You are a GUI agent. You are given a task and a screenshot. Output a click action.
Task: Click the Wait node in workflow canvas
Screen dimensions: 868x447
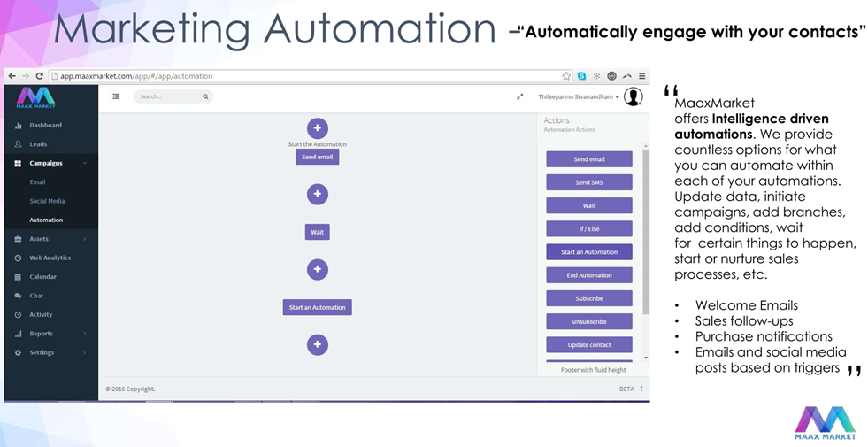(317, 232)
